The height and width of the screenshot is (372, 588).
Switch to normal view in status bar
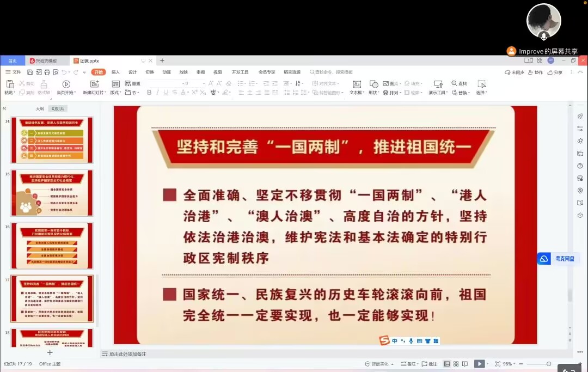coord(447,364)
